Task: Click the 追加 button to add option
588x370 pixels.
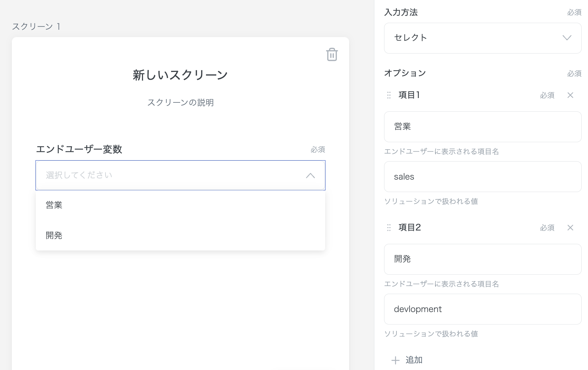Action: point(414,360)
